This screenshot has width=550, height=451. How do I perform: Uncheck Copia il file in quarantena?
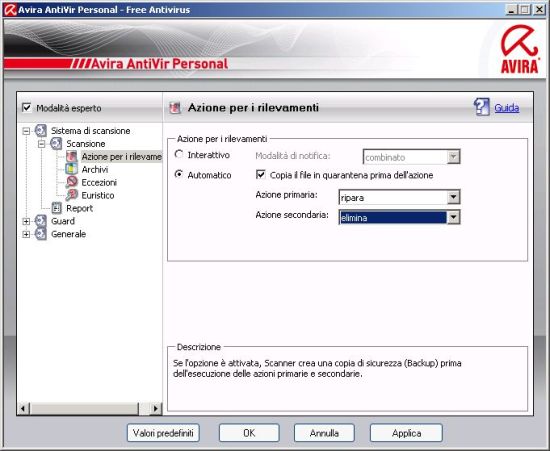coord(261,175)
